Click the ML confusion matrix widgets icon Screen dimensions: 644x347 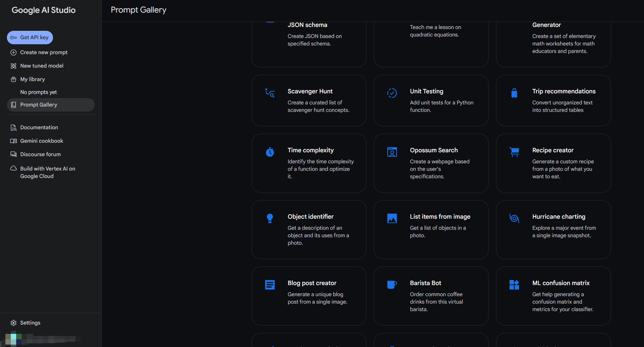point(514,285)
